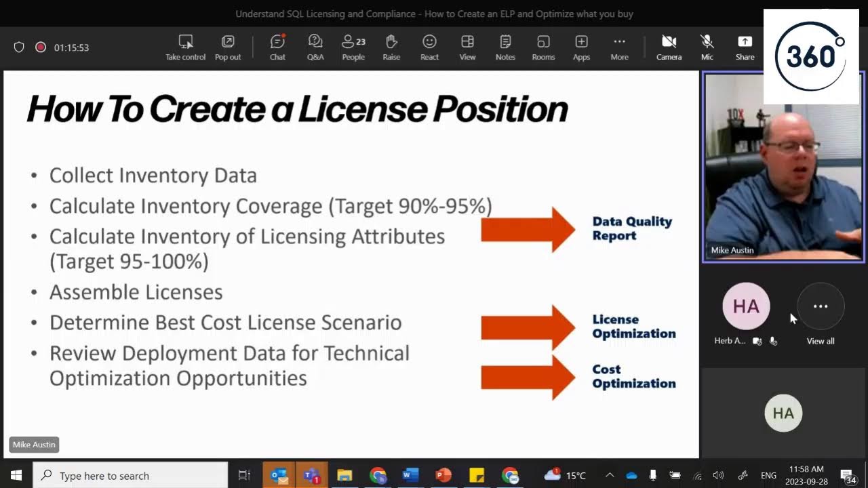
Task: Open Outlook from the taskbar
Action: pos(279,475)
